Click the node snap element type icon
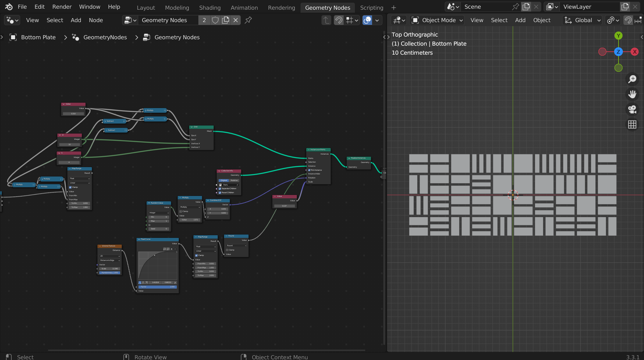 click(x=352, y=20)
